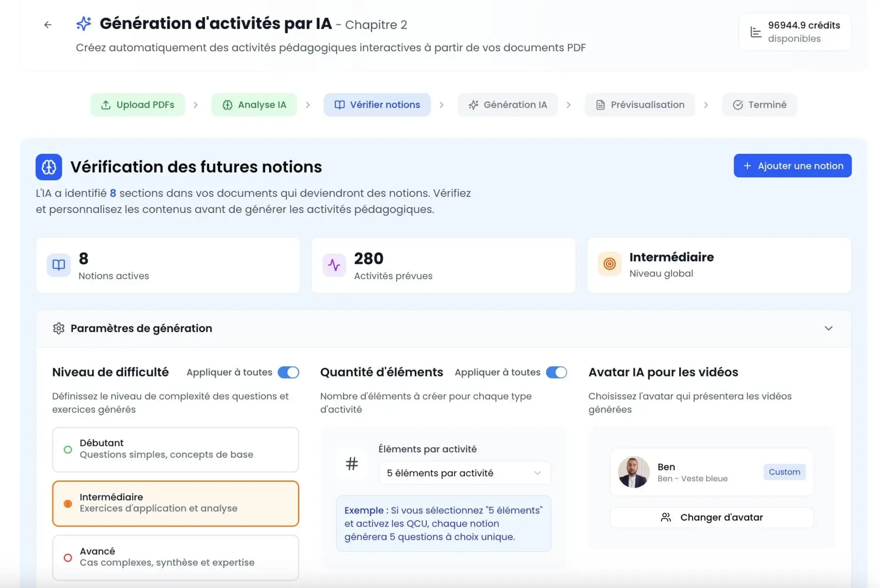Viewport: 880px width, 588px height.
Task: Collapse the Paramètres de génération section
Action: (829, 328)
